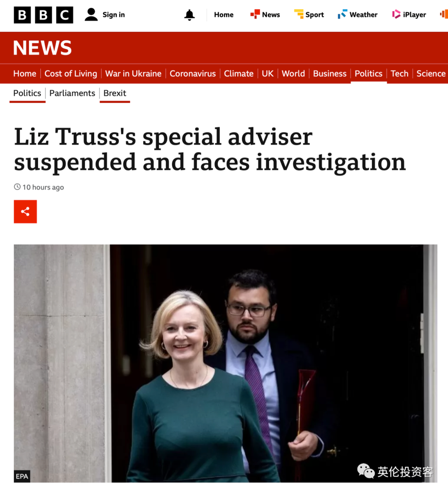
Task: Select the World news tab
Action: coord(293,74)
